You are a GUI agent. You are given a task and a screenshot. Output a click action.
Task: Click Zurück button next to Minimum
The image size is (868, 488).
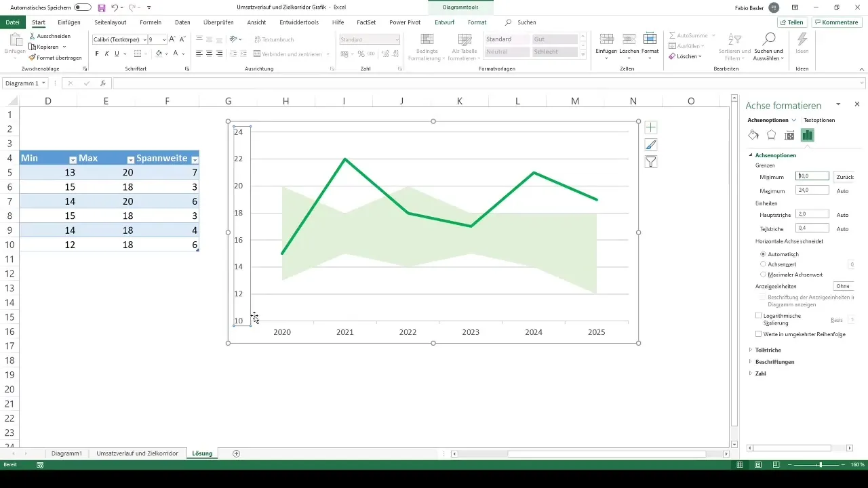coord(844,176)
